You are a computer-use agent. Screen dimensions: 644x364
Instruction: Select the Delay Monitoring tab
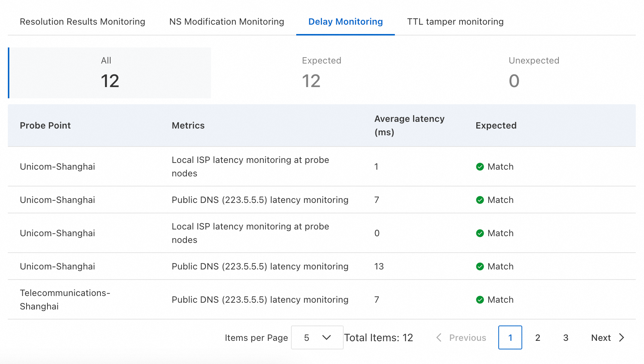346,22
